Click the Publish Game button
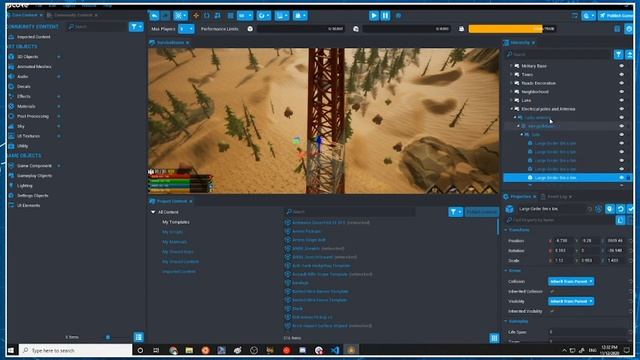The height and width of the screenshot is (360, 640). coord(616,16)
